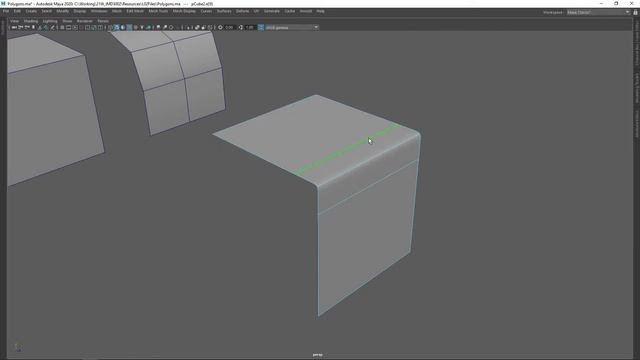Open the Edit Mesh menu
Viewport: 640px width, 360px height.
pos(135,11)
